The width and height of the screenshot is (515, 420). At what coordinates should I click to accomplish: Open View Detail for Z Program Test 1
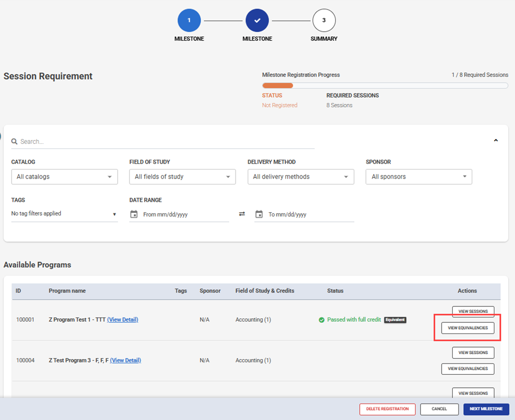pos(123,320)
